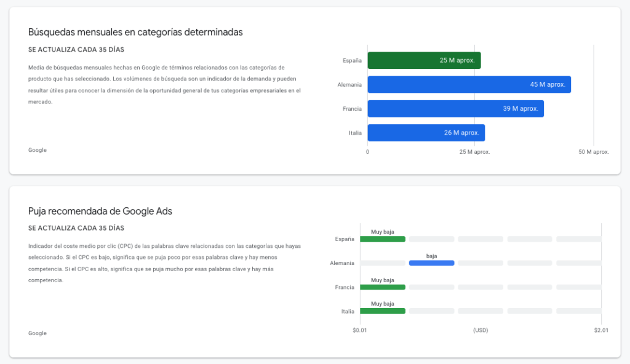The height and width of the screenshot is (364, 630).
Task: Click the '50 M aprox.' axis label
Action: (x=594, y=152)
